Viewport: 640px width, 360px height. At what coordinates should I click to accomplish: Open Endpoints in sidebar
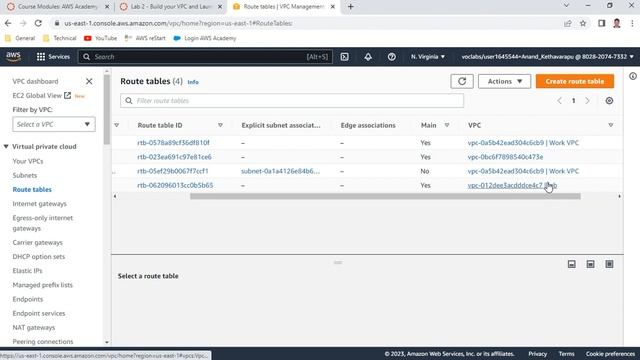(27, 299)
